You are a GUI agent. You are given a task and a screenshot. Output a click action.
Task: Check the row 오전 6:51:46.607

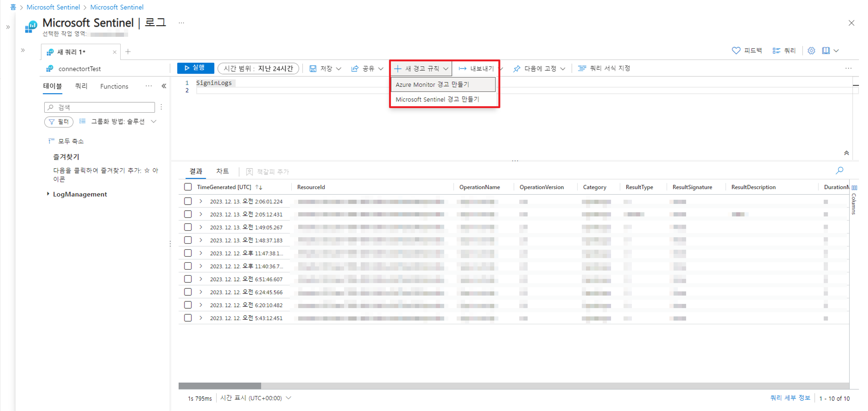[188, 279]
